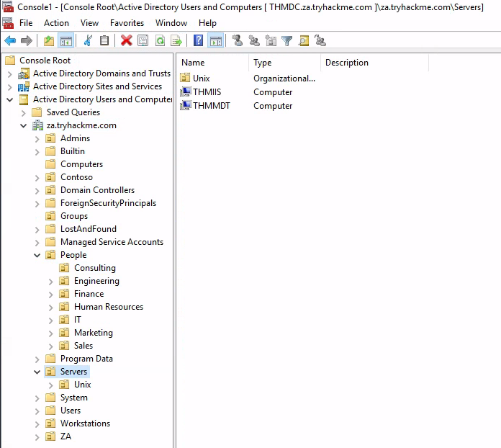
Task: Click the Create new organizational unit icon
Action: click(x=271, y=40)
